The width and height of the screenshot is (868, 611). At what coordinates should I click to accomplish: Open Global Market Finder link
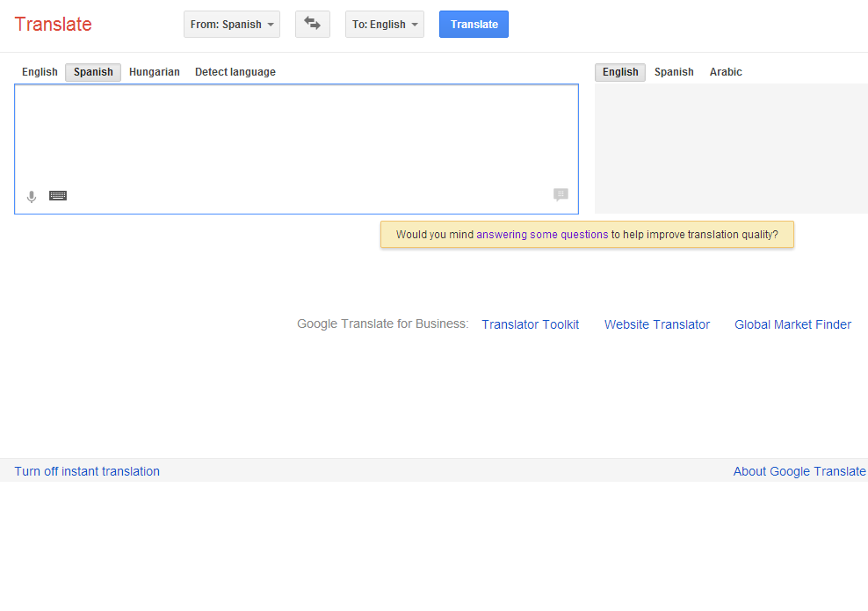pos(792,324)
